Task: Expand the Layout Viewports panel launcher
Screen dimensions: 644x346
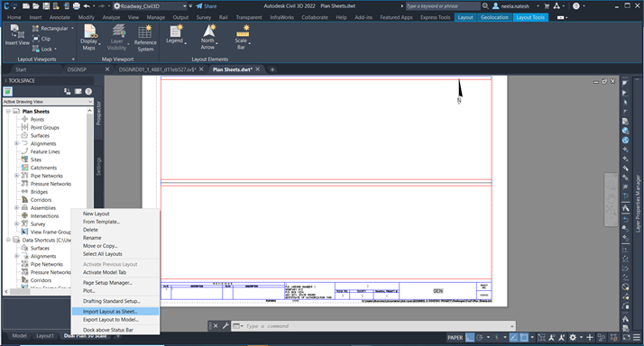Action: pos(73,59)
